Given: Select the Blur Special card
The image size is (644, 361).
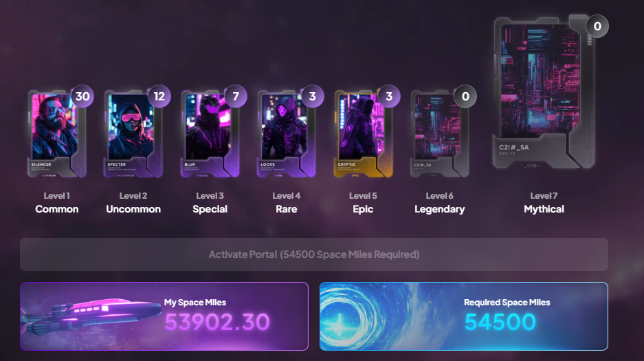Looking at the screenshot, I should [x=210, y=134].
